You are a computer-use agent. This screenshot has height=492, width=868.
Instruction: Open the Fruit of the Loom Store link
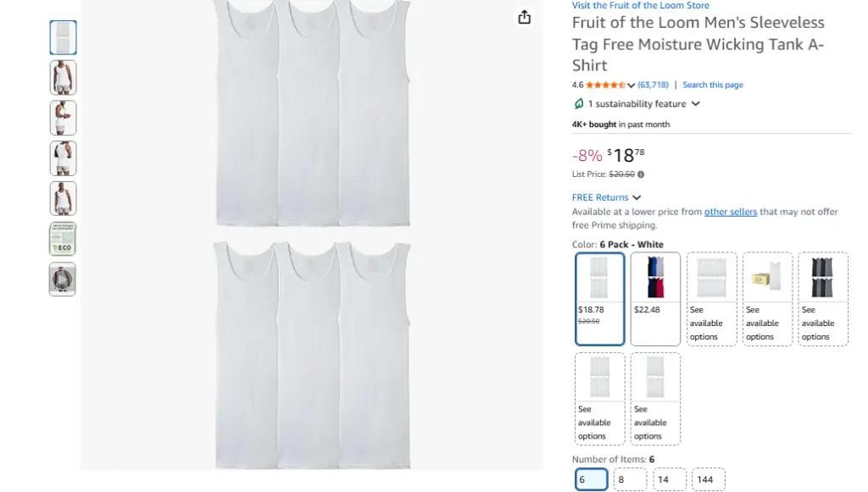(x=642, y=5)
